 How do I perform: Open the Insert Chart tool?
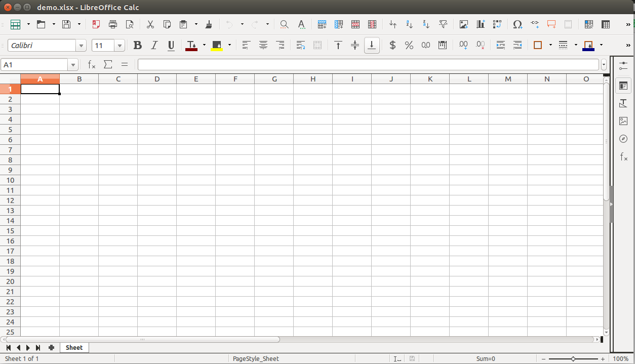pyautogui.click(x=480, y=24)
